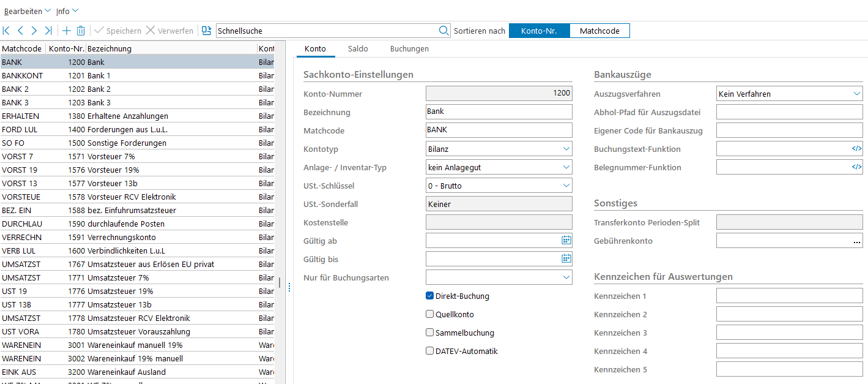Screen dimensions: 868x384
Task: Go to next account record
Action: point(34,31)
